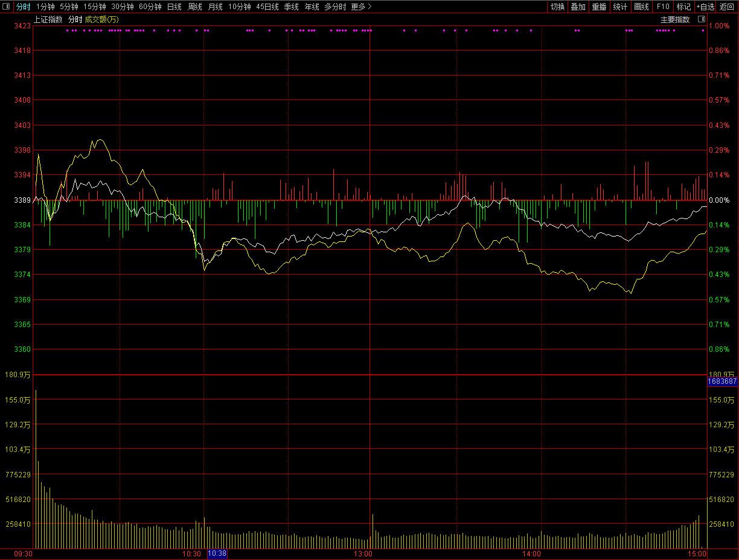The height and width of the screenshot is (560, 739).
Task: Switch to the 分时 intraday tab
Action: point(23,7)
